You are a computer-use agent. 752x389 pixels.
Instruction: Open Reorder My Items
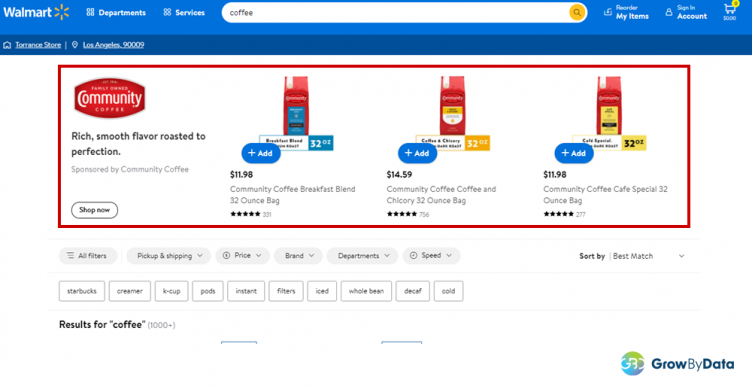click(626, 12)
